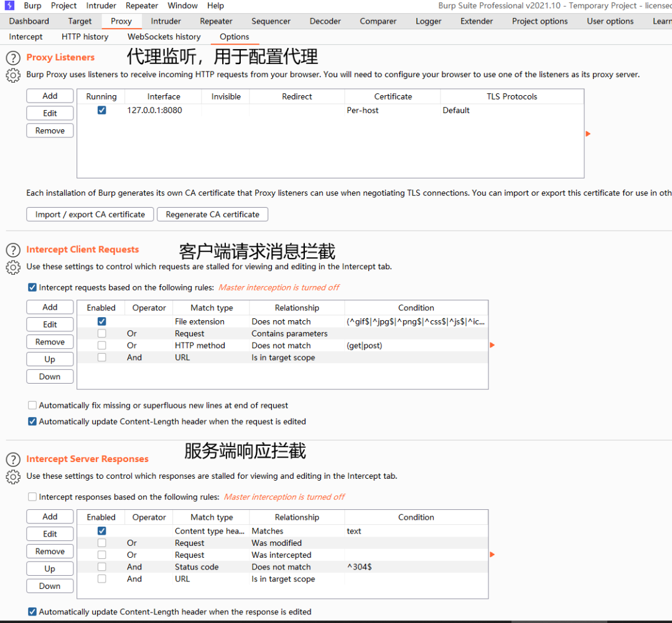Enable the Contains parameters rule checkbox
672x623 pixels.
(101, 333)
